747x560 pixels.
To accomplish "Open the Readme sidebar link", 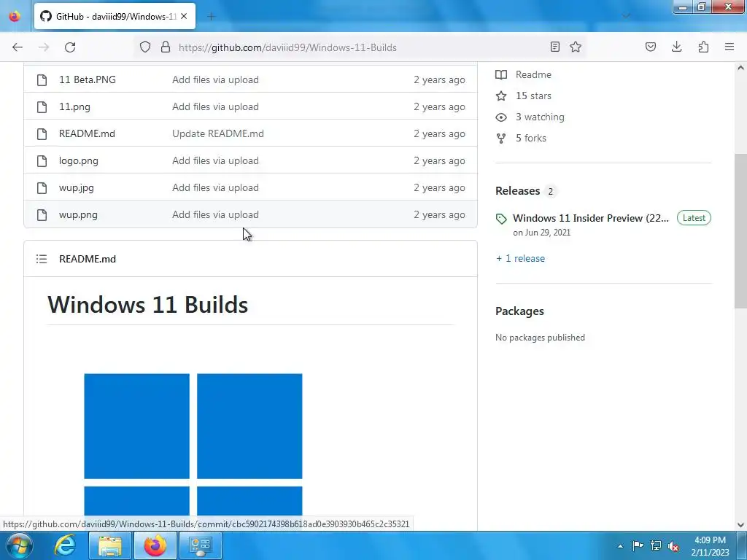I will click(x=533, y=75).
